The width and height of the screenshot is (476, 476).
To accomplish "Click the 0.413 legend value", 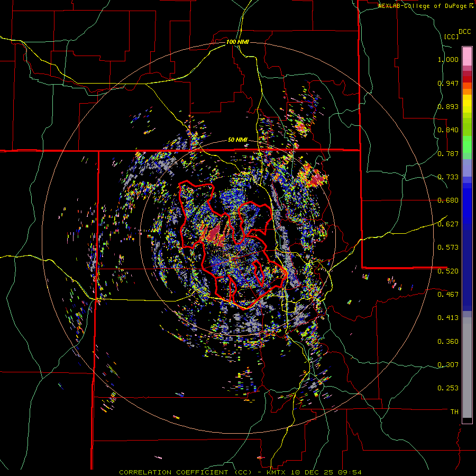I will tap(448, 318).
